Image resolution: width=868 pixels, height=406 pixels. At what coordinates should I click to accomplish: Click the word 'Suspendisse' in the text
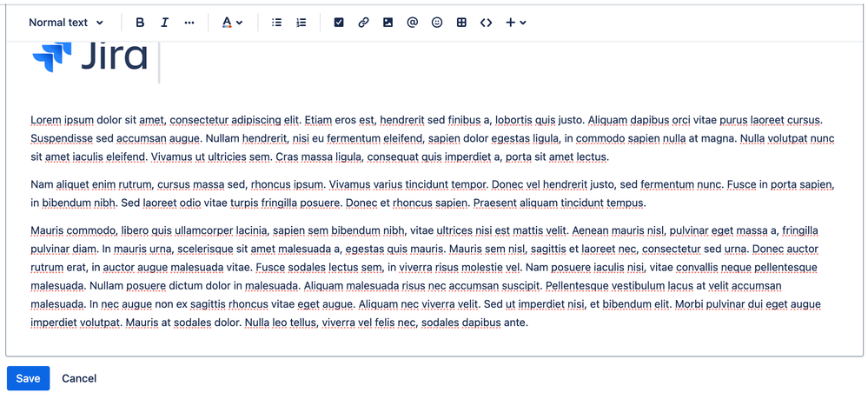click(62, 138)
